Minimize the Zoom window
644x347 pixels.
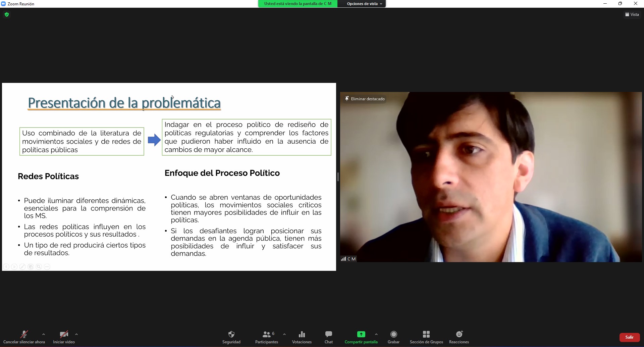605,4
